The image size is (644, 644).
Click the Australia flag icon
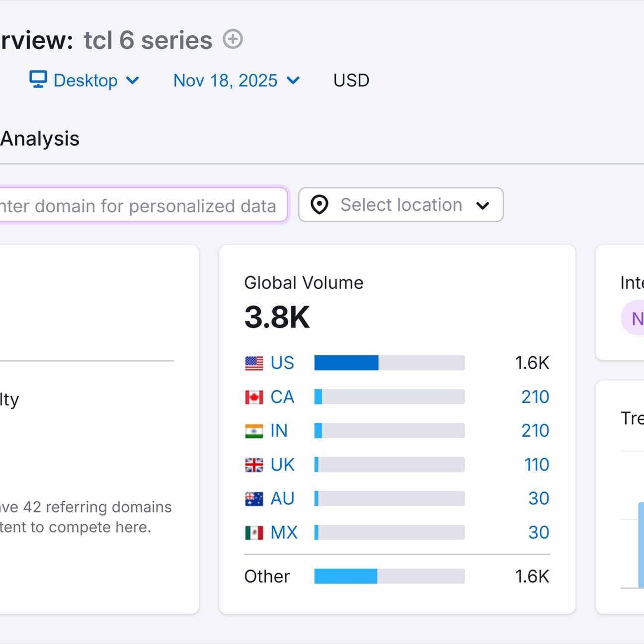[x=254, y=498]
